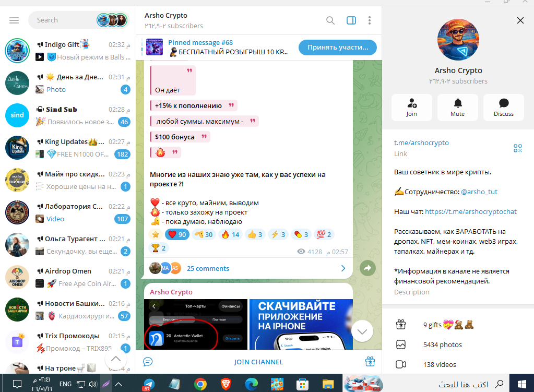Screen dimensions: 534x392
Task: Add the lightning 3 reaction
Action: pyautogui.click(x=278, y=234)
